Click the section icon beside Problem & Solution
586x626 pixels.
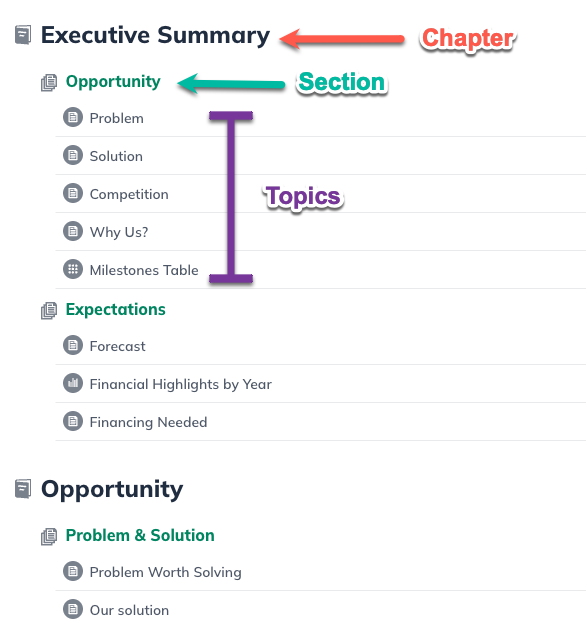click(49, 537)
